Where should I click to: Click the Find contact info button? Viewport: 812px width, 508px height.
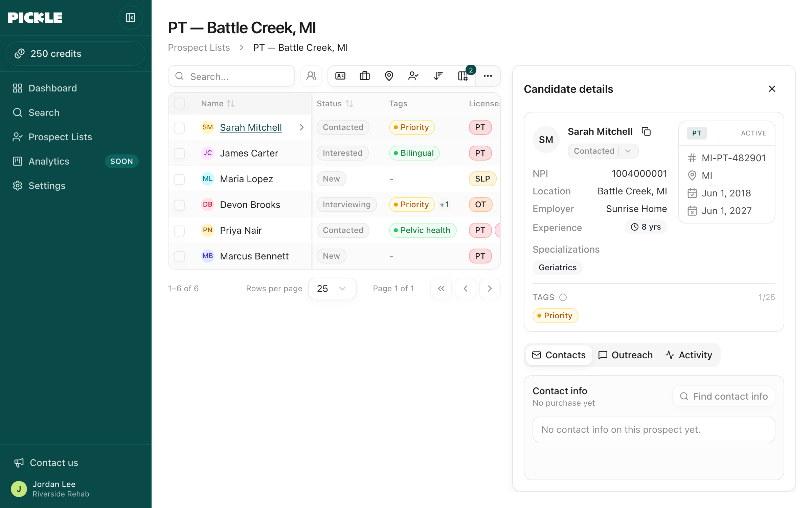(x=724, y=396)
